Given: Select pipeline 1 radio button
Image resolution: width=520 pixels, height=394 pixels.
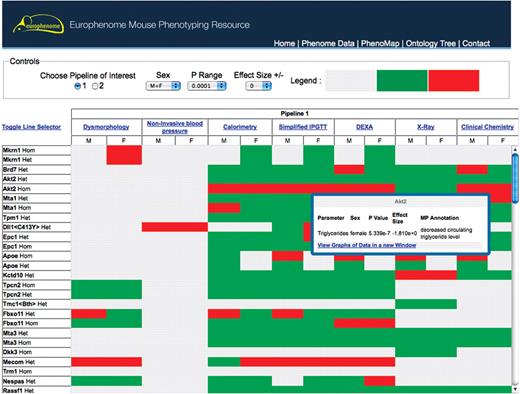Looking at the screenshot, I should tap(77, 86).
